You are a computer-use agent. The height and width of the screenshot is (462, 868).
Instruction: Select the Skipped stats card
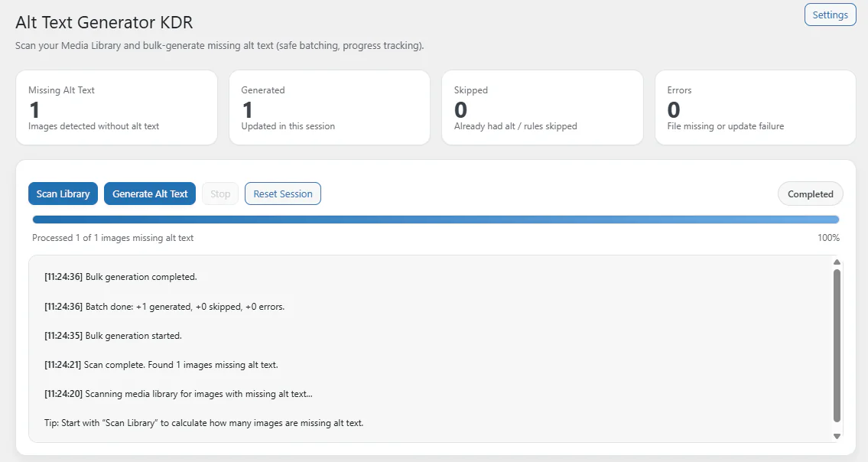pyautogui.click(x=541, y=108)
